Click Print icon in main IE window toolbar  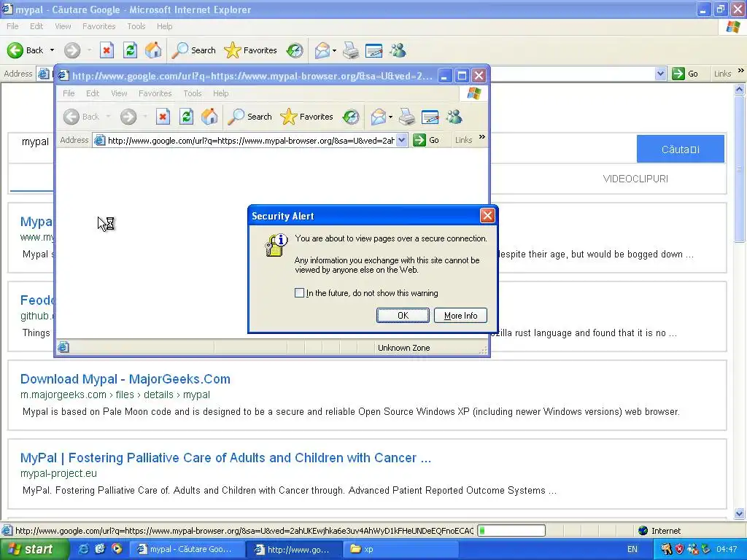point(351,50)
